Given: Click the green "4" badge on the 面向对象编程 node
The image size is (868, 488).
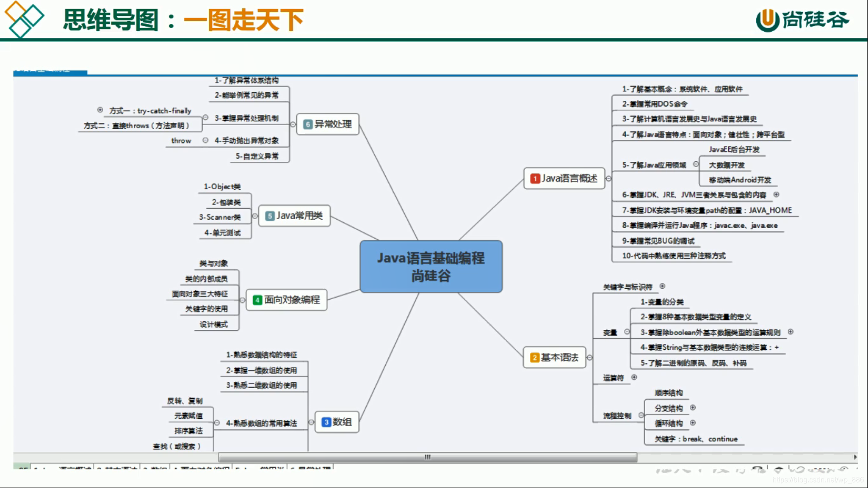Looking at the screenshot, I should coord(258,300).
